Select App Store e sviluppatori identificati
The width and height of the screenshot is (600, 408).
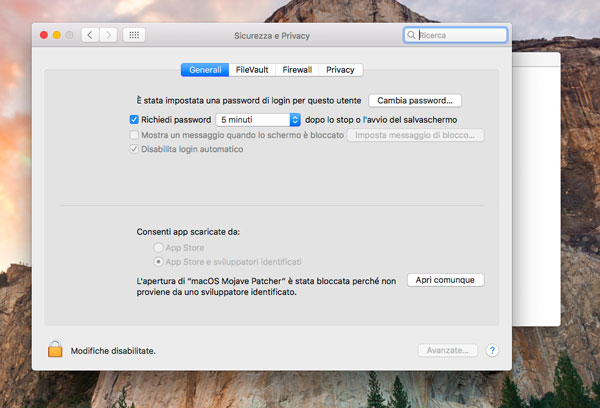[158, 262]
